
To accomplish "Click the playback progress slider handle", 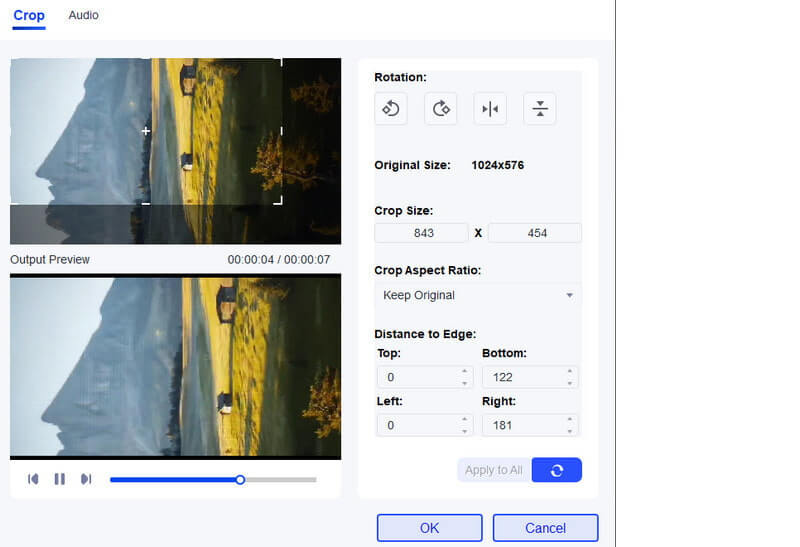I will click(x=240, y=480).
